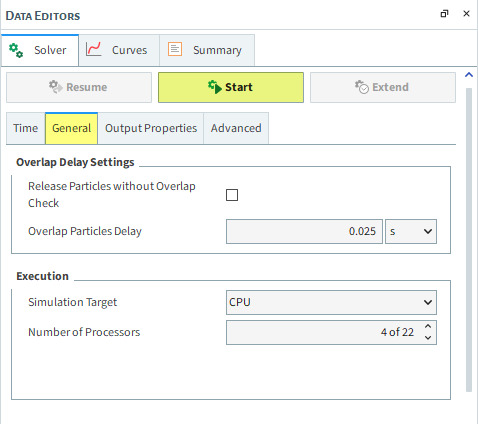Viewport: 478px width, 424px height.
Task: Switch to the Advanced tab
Action: [x=236, y=128]
